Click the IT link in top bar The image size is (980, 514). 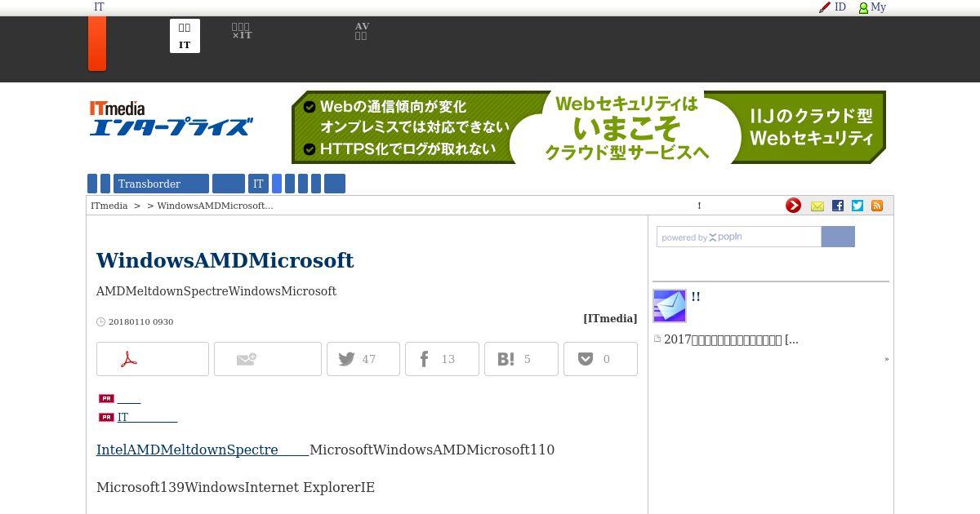point(99,7)
